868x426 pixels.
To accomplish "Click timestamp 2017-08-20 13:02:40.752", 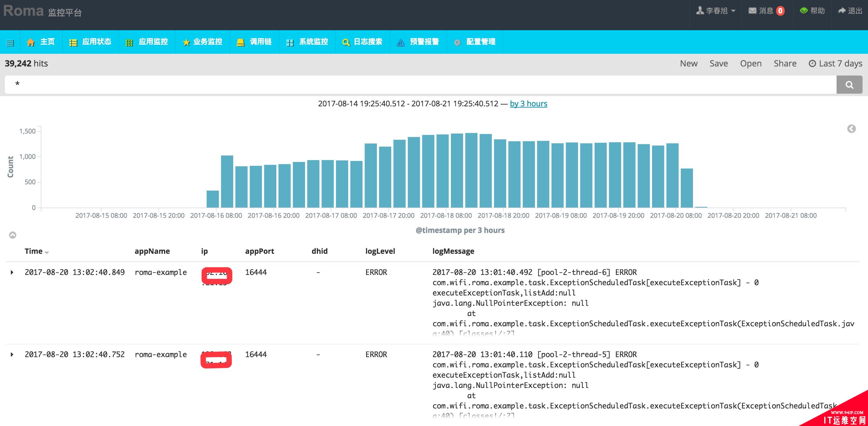I will click(75, 355).
